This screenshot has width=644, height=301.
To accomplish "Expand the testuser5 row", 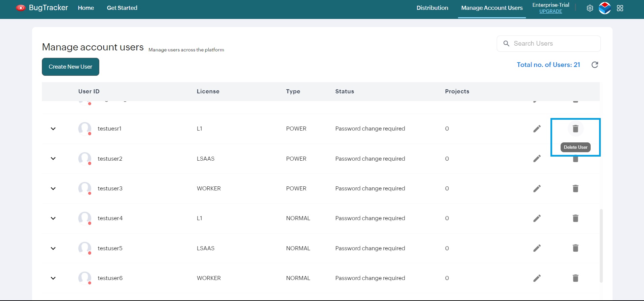I will pyautogui.click(x=53, y=248).
